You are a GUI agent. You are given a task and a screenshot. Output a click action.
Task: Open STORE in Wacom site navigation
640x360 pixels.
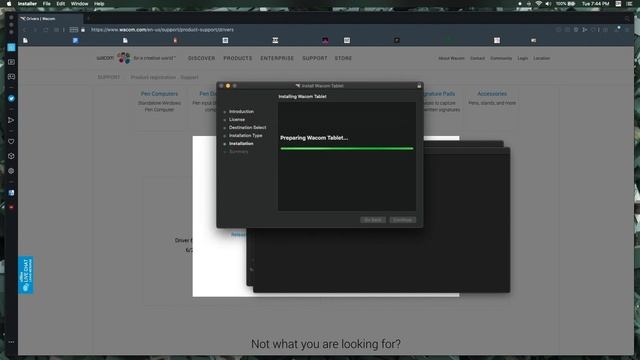pyautogui.click(x=343, y=58)
